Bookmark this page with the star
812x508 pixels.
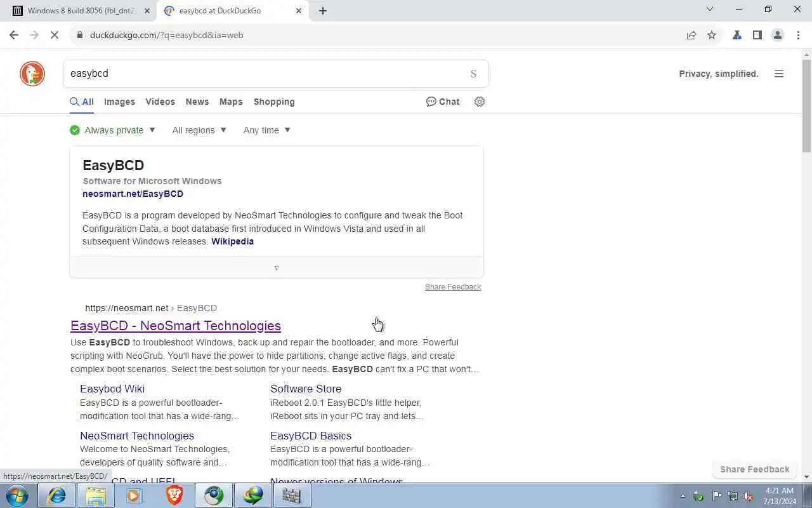pyautogui.click(x=712, y=35)
